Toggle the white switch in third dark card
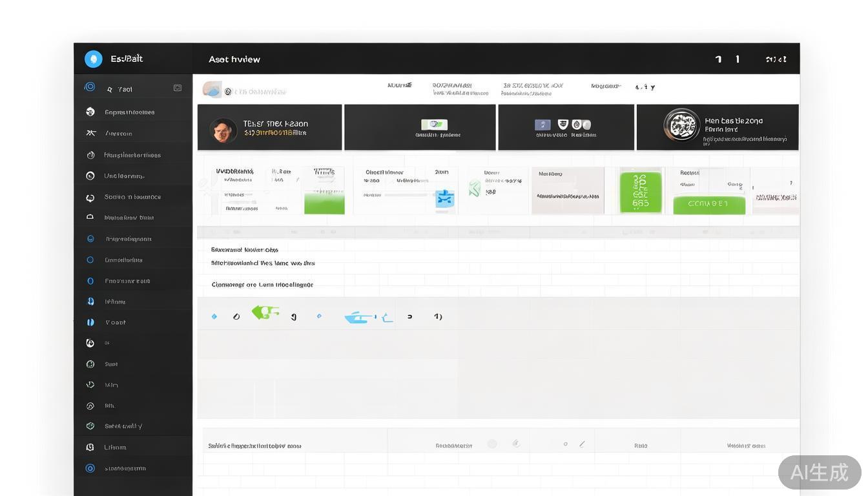 tap(581, 125)
